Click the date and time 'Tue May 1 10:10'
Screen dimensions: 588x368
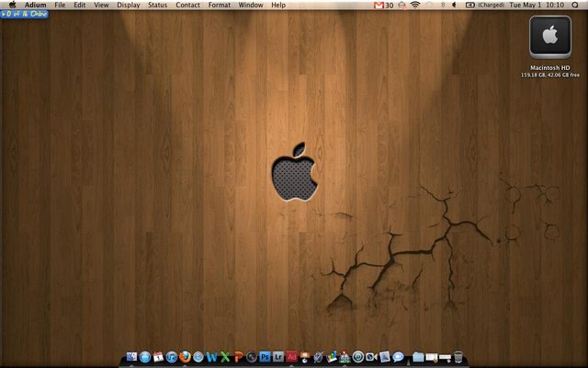537,5
